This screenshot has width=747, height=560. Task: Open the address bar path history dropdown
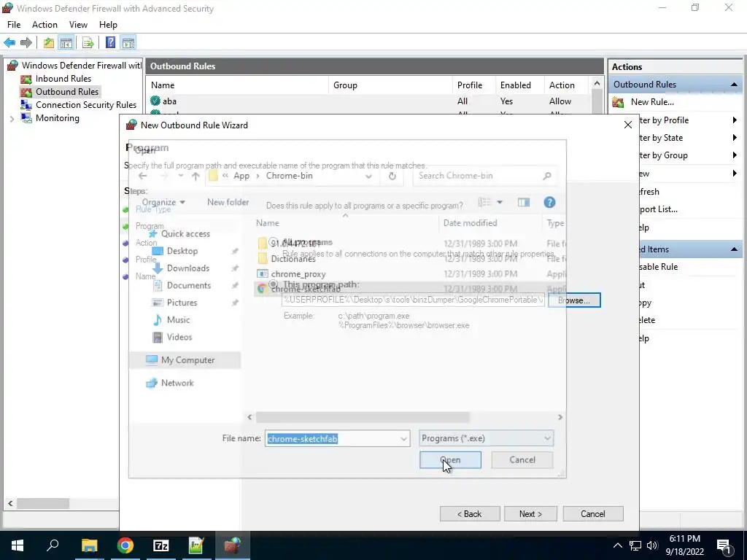(x=368, y=176)
